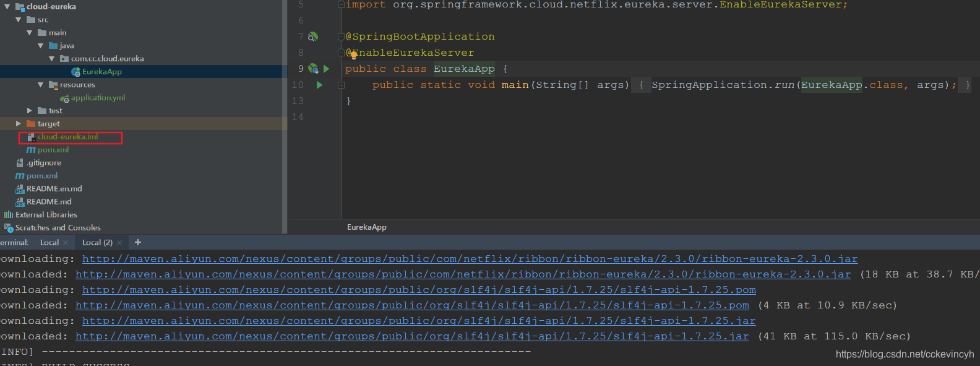The image size is (980, 366).
Task: Select the .gitignore file row
Action: pos(44,163)
